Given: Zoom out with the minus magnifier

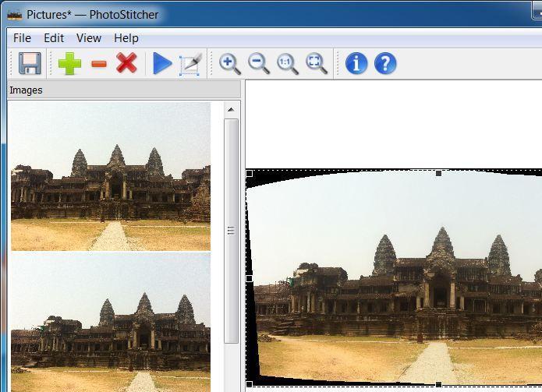Looking at the screenshot, I should click(259, 64).
